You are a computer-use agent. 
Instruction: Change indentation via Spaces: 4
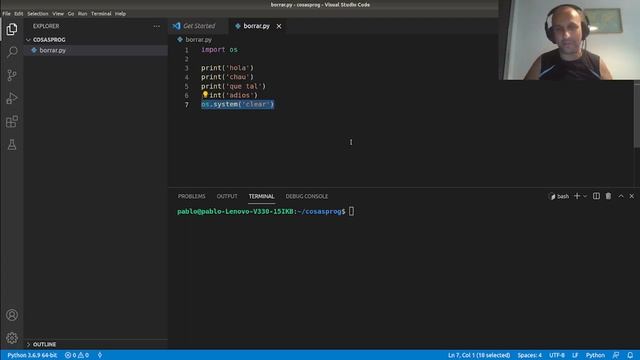tap(529, 355)
